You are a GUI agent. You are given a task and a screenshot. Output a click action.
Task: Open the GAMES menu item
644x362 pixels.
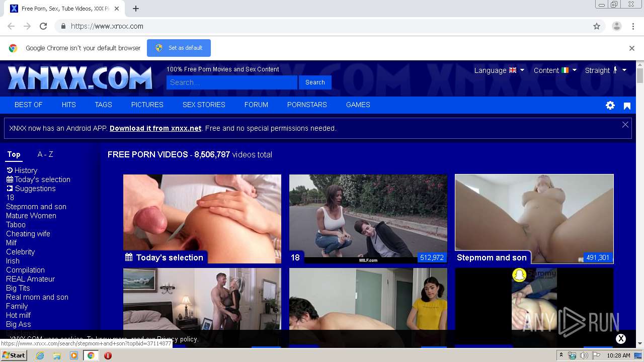[358, 105]
